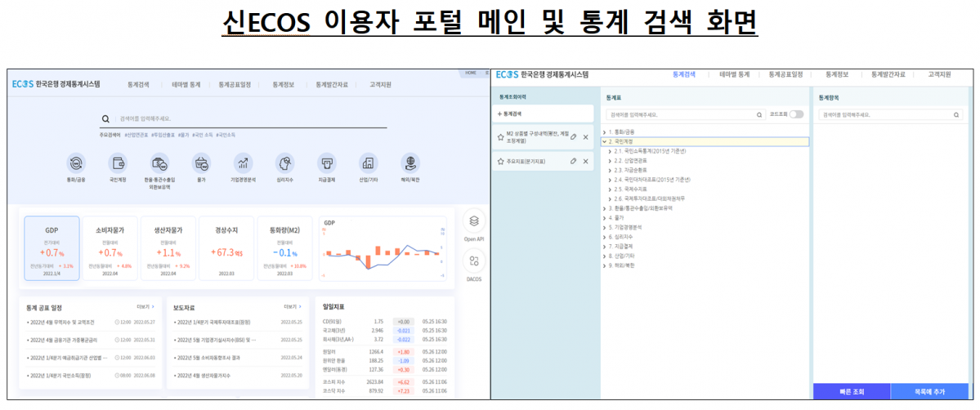This screenshot has width=980, height=410.
Task: Edit the M2 상품별 구성내역 history entry
Action: coord(573,137)
